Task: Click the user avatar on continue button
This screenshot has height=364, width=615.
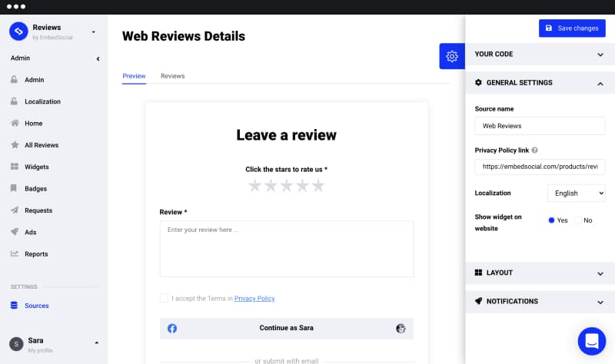Action: [401, 329]
